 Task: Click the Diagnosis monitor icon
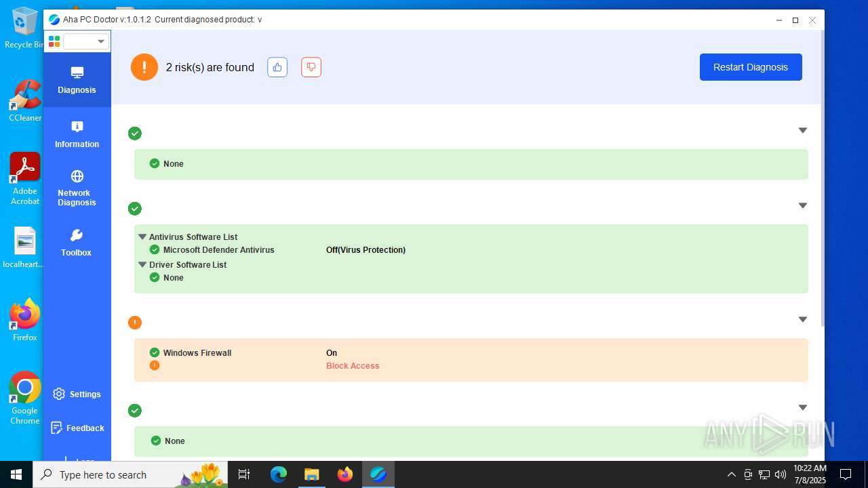click(77, 73)
